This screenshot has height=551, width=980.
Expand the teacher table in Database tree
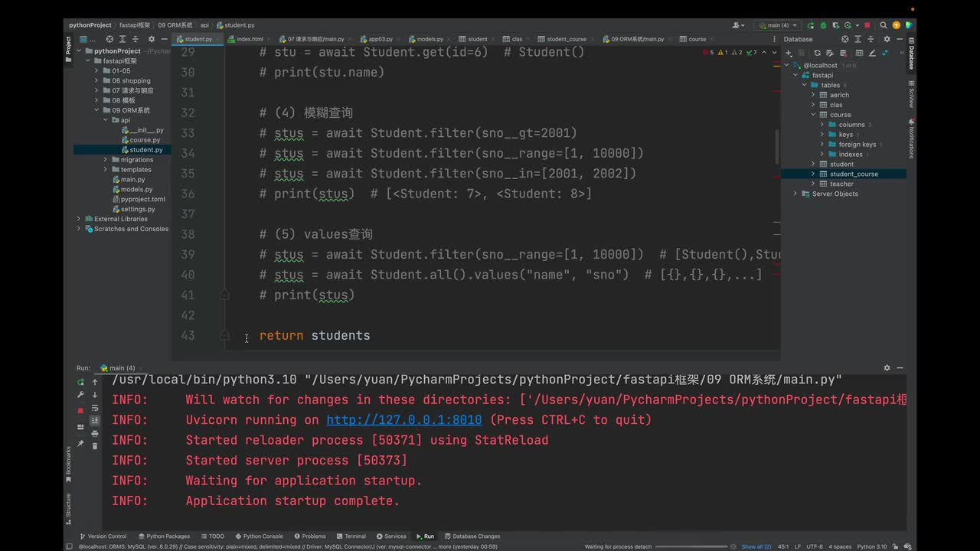point(813,184)
